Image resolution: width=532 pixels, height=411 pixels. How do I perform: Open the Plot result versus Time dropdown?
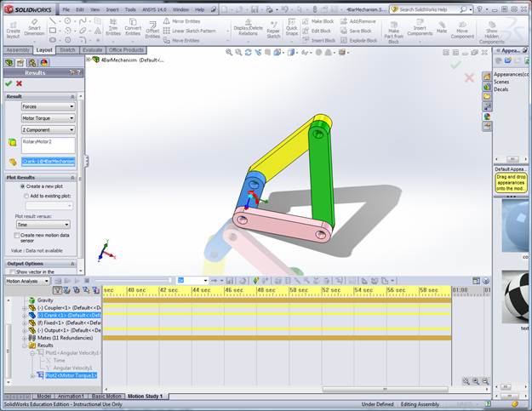click(x=43, y=225)
